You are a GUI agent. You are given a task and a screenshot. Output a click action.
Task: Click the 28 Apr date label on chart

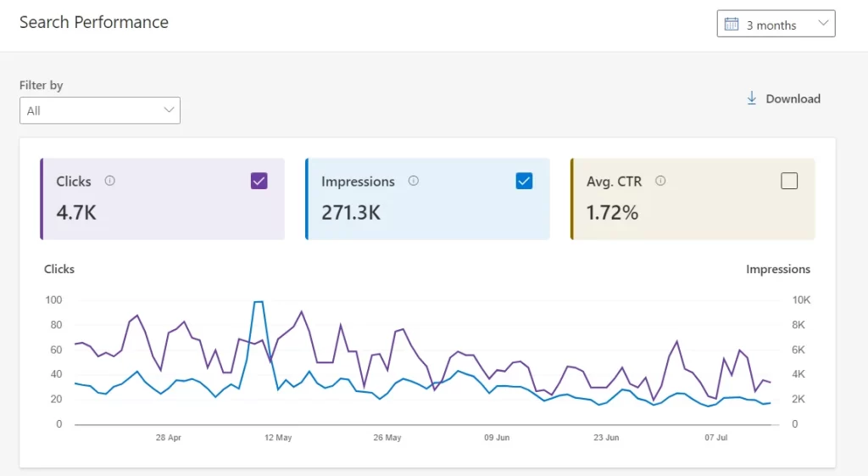point(169,438)
